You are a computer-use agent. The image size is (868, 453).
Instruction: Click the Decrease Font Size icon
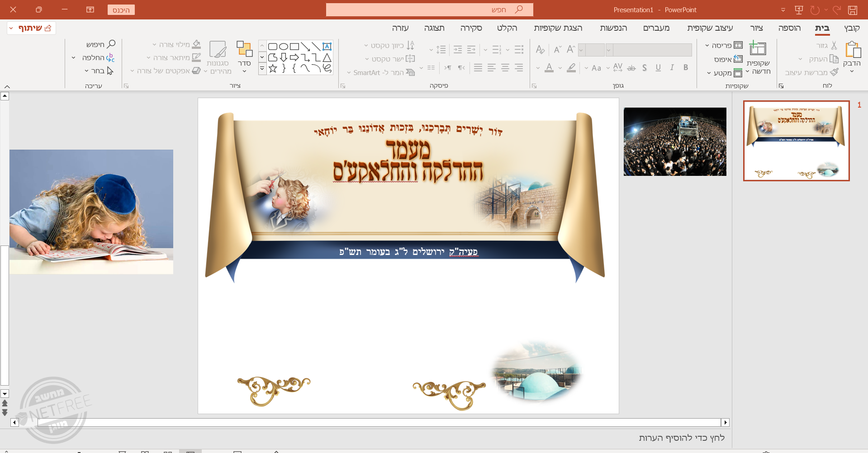557,49
